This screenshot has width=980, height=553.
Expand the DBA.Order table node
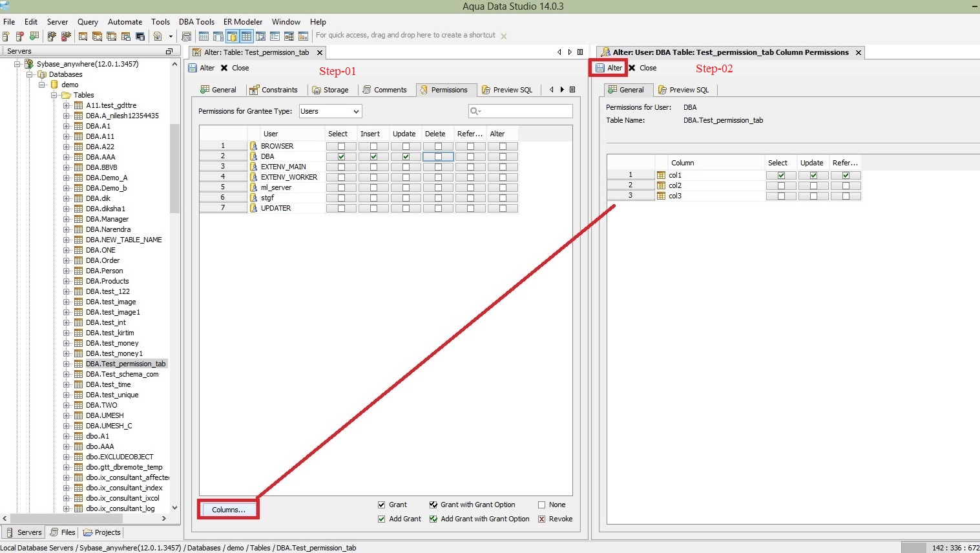pos(67,260)
